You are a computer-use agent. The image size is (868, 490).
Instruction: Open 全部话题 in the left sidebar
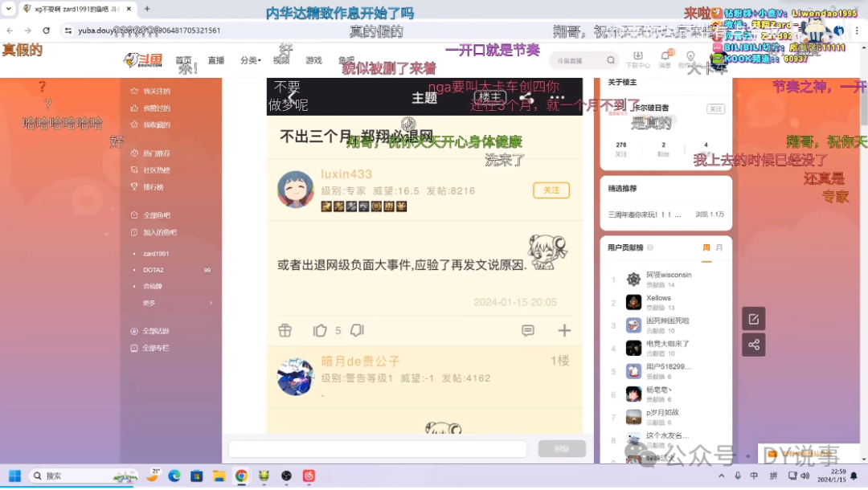click(x=156, y=331)
